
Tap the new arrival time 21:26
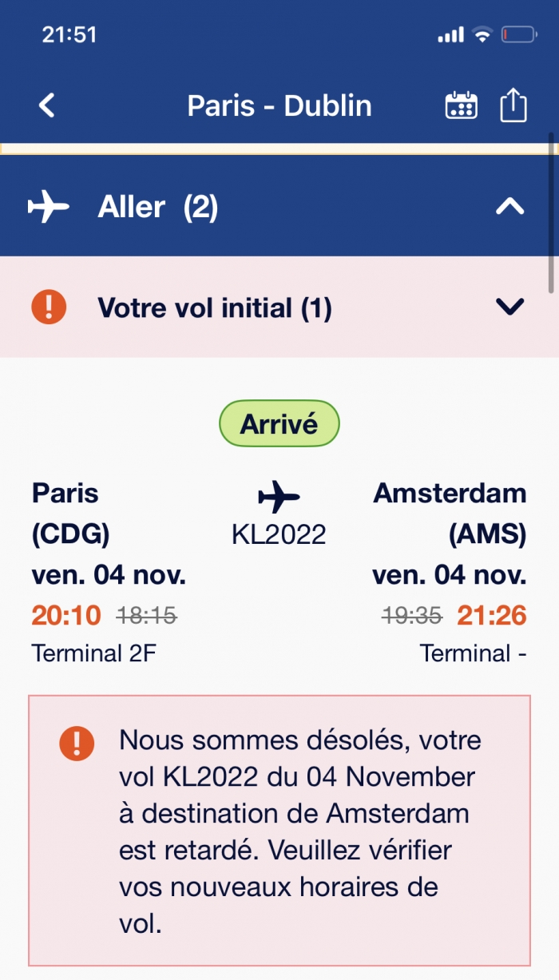(x=492, y=615)
